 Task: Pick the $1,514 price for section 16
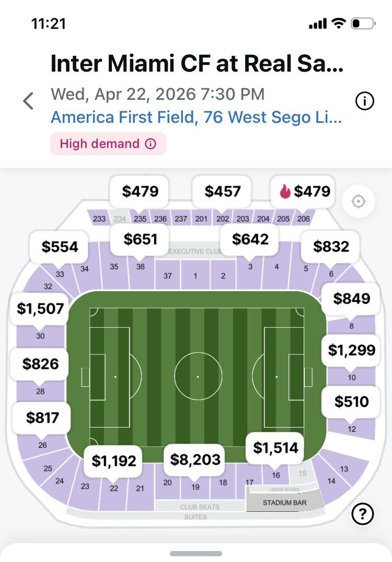[x=275, y=448]
